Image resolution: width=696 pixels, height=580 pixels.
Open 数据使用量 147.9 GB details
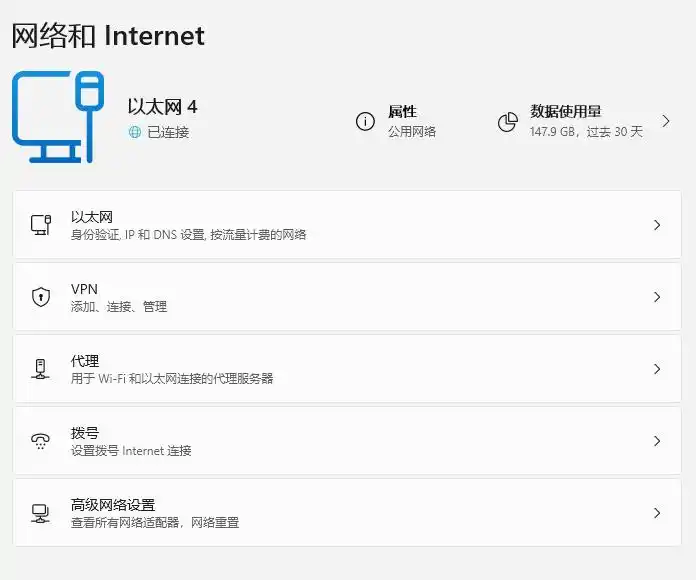point(585,121)
